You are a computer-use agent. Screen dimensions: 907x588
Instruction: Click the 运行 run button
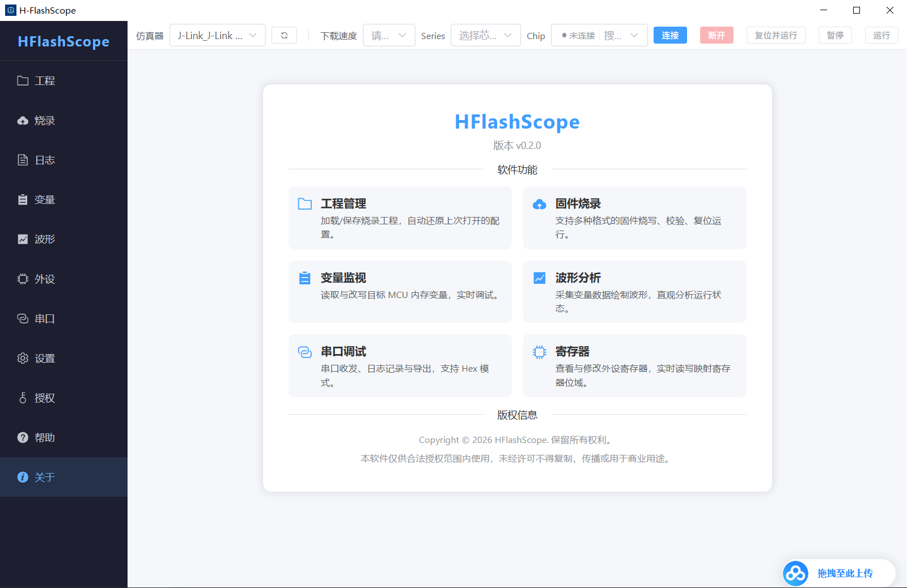(x=881, y=35)
